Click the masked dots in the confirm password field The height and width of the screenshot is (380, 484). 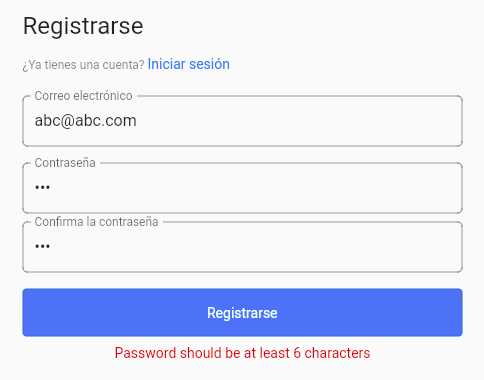tap(42, 246)
